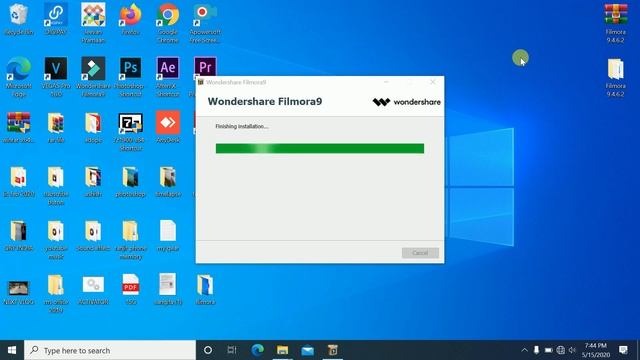Click the 'Type here to search' box
The width and height of the screenshot is (640, 360).
click(x=110, y=350)
